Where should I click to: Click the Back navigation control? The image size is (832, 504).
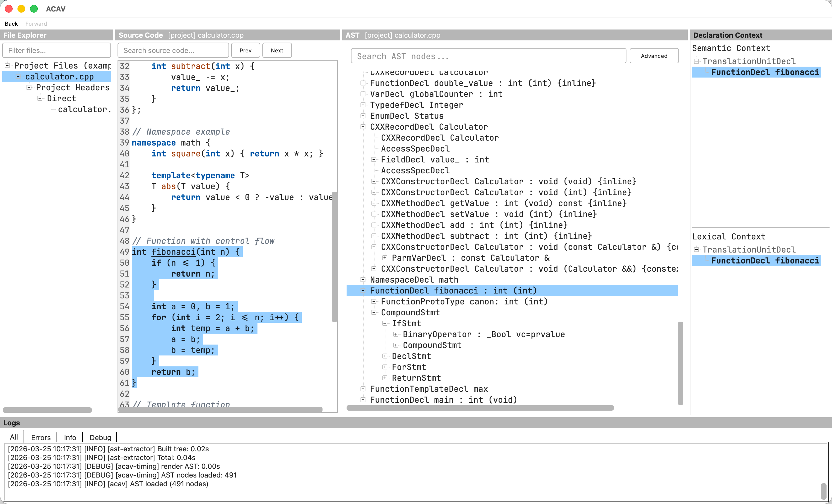click(x=11, y=23)
